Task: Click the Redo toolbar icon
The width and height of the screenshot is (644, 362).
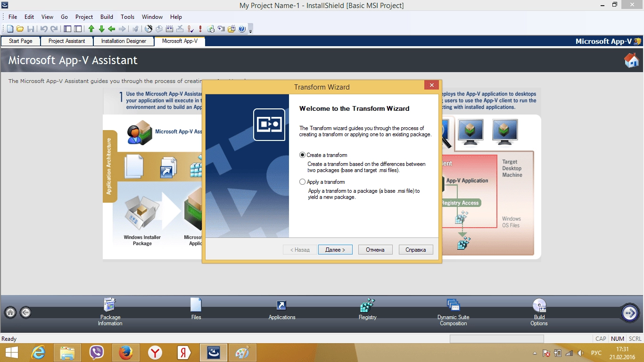Action: pos(54,29)
